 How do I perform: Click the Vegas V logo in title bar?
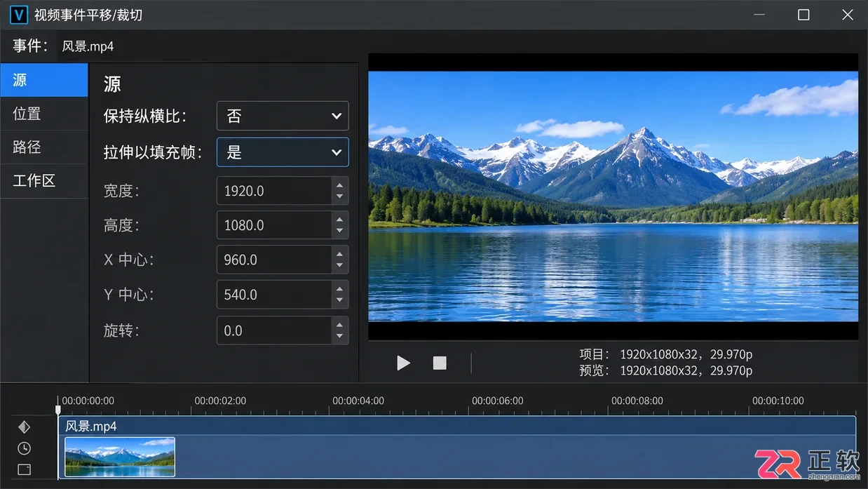(x=18, y=15)
